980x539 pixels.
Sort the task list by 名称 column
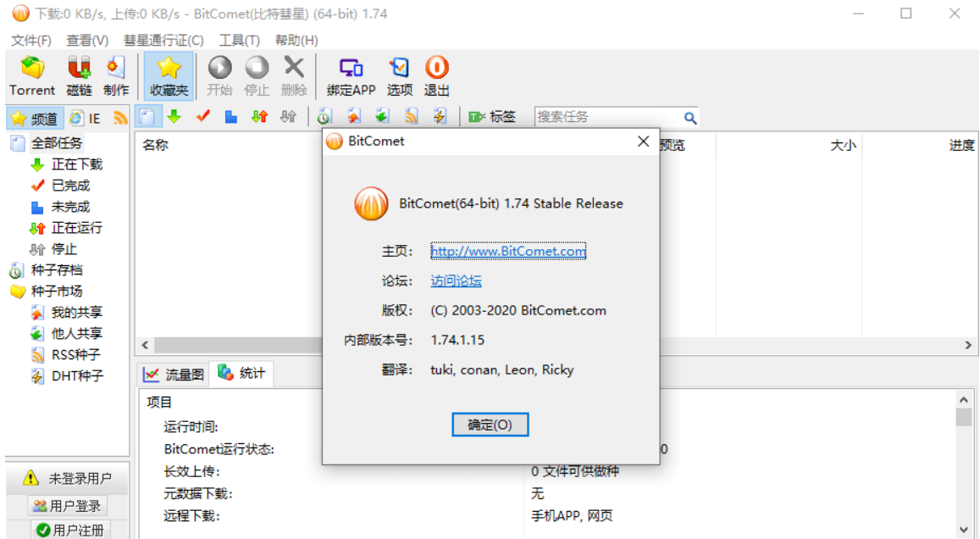155,146
